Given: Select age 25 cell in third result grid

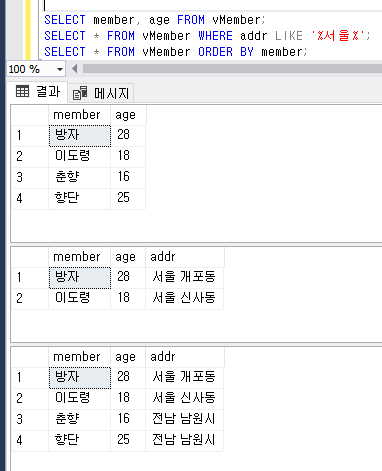Looking at the screenshot, I should click(128, 440).
